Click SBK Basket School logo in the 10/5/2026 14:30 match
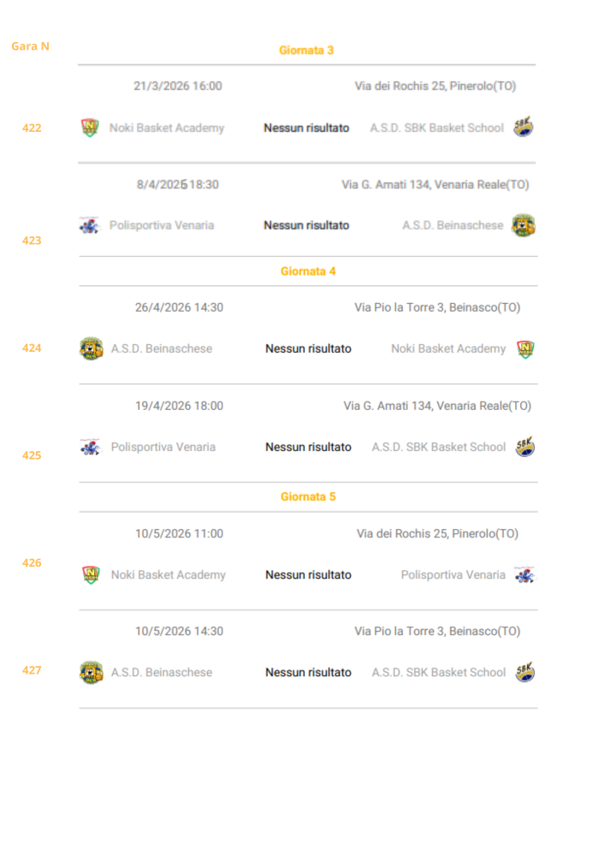This screenshot has width=616, height=856. (525, 672)
